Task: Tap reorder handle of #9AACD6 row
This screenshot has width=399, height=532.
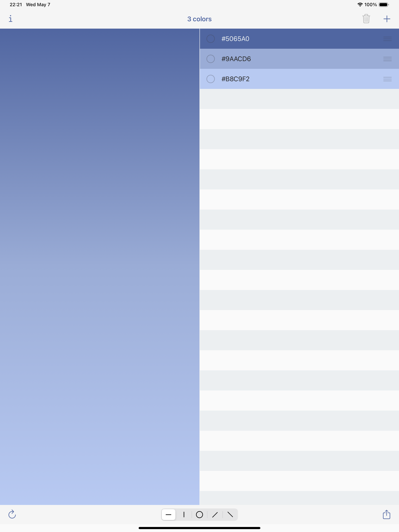Action: [x=387, y=59]
